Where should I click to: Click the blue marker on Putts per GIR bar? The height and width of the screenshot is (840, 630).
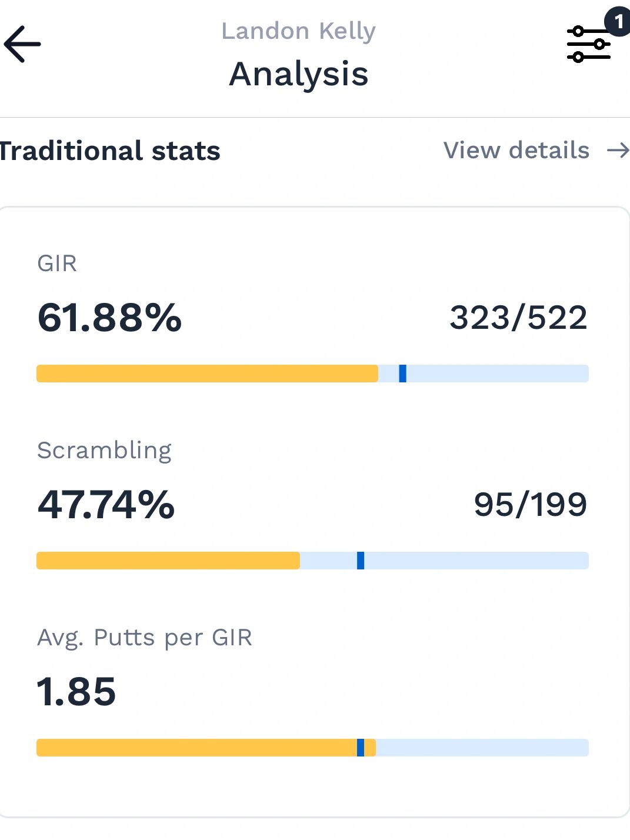click(x=361, y=748)
